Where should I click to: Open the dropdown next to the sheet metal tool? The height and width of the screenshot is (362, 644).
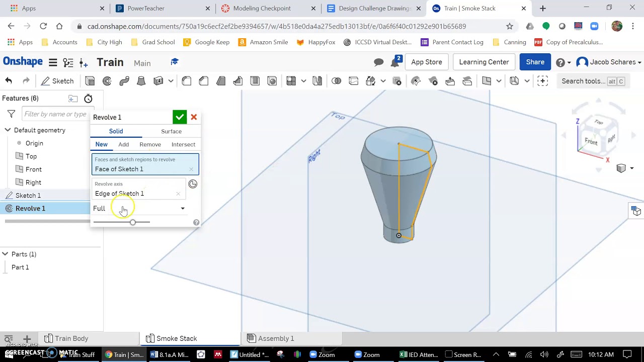[x=527, y=81]
